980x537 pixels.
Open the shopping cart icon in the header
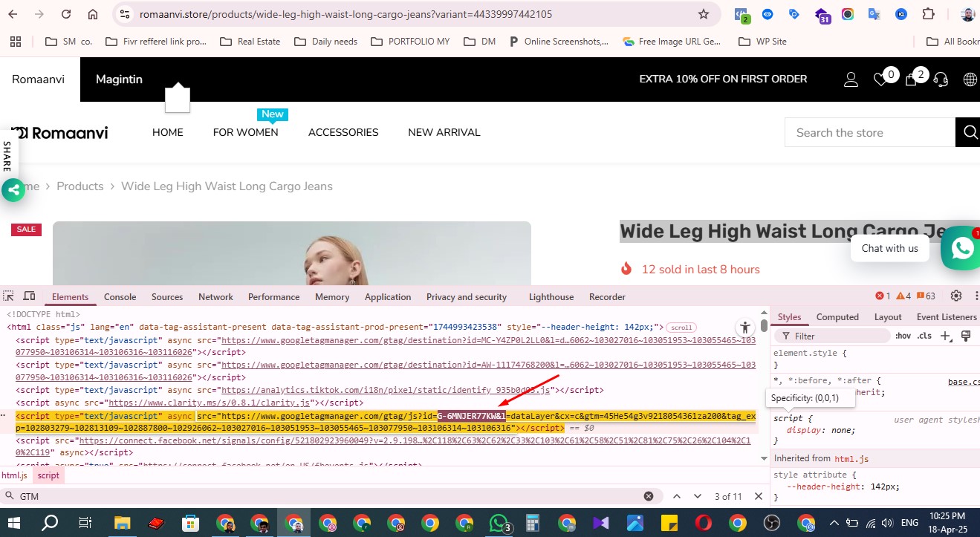coord(911,79)
